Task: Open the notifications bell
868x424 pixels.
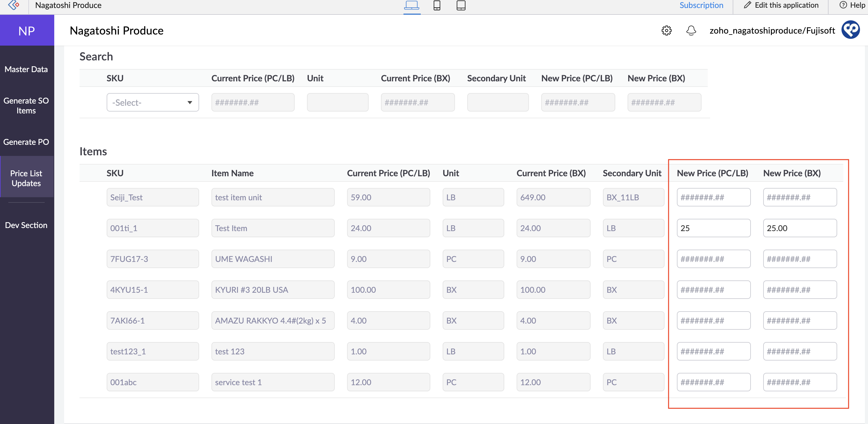Action: [691, 30]
